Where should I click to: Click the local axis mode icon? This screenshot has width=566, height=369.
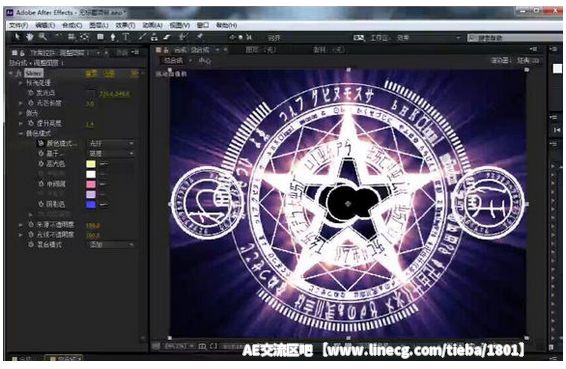point(232,37)
